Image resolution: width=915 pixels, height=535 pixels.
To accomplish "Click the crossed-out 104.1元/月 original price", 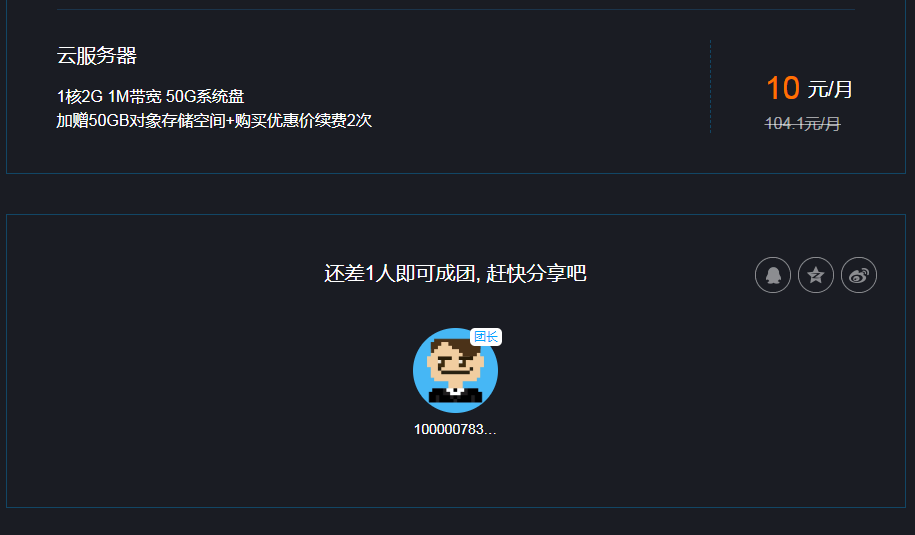I will pyautogui.click(x=802, y=124).
